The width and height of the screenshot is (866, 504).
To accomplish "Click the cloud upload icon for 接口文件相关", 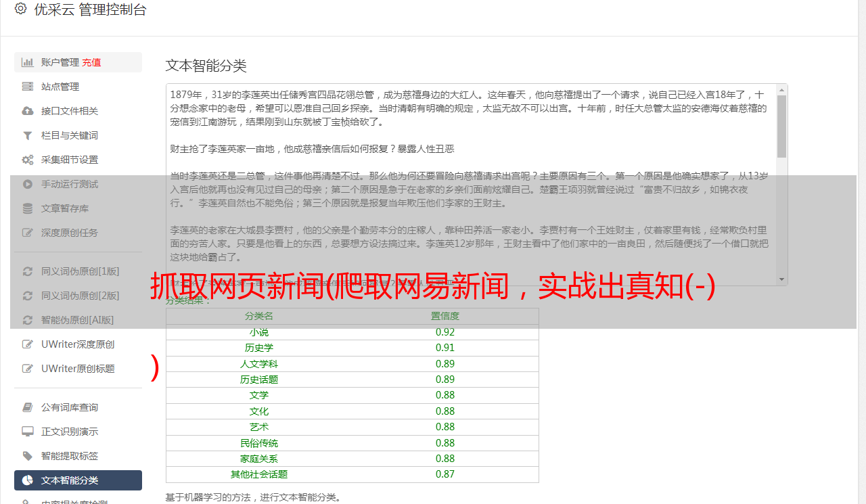I will (28, 111).
